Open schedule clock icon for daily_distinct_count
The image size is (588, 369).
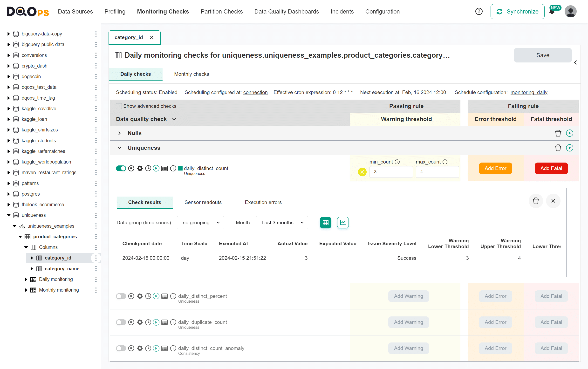point(148,168)
